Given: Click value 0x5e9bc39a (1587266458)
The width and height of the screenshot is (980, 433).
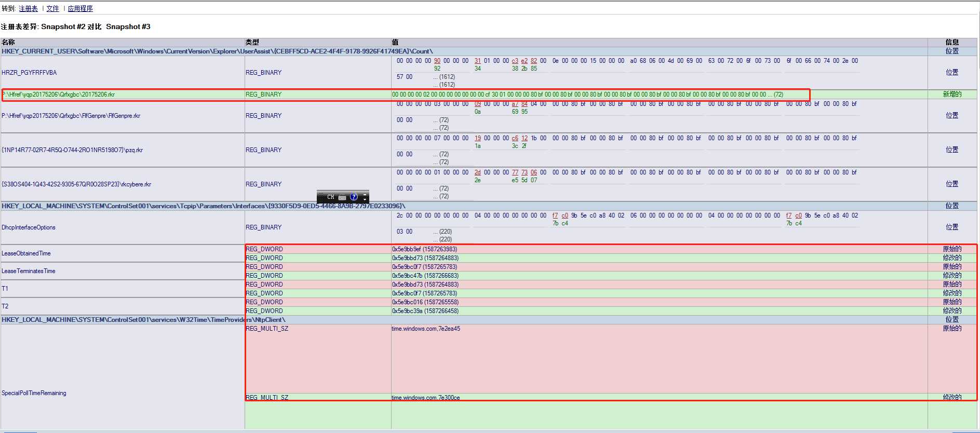Looking at the screenshot, I should (425, 311).
